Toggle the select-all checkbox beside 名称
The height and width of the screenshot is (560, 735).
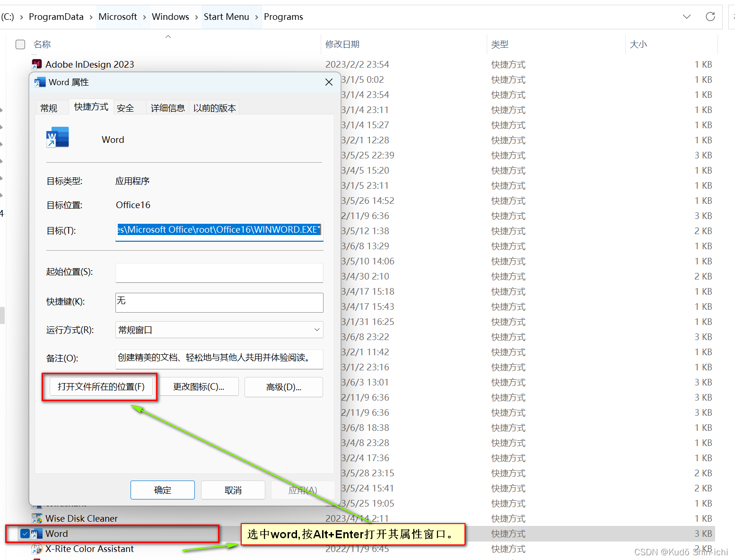tap(20, 44)
